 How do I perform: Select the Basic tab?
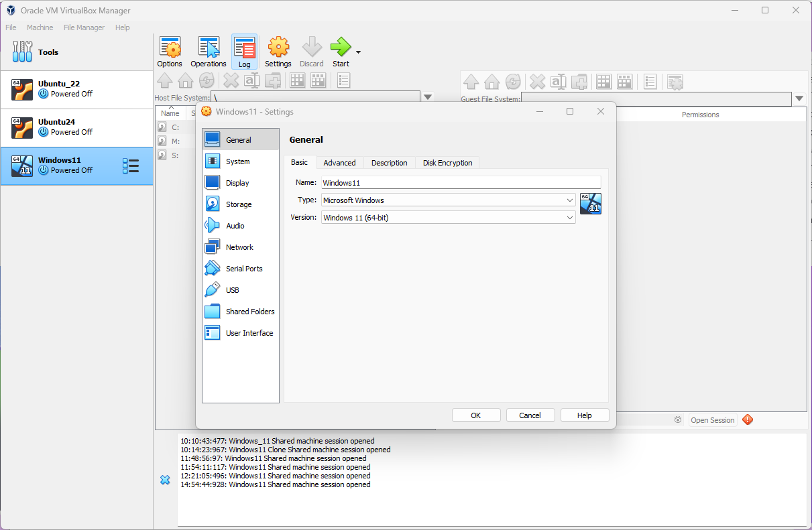(x=299, y=162)
